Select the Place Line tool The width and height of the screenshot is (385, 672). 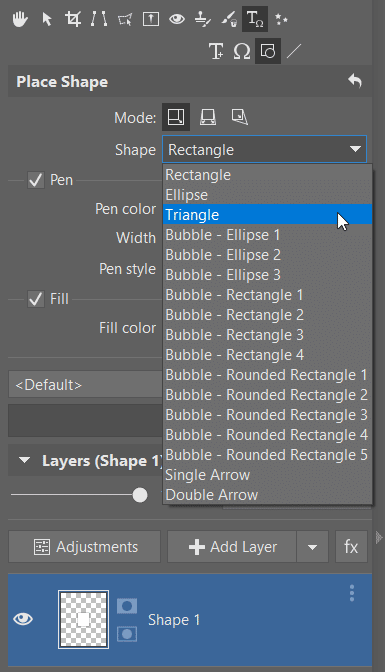(294, 51)
